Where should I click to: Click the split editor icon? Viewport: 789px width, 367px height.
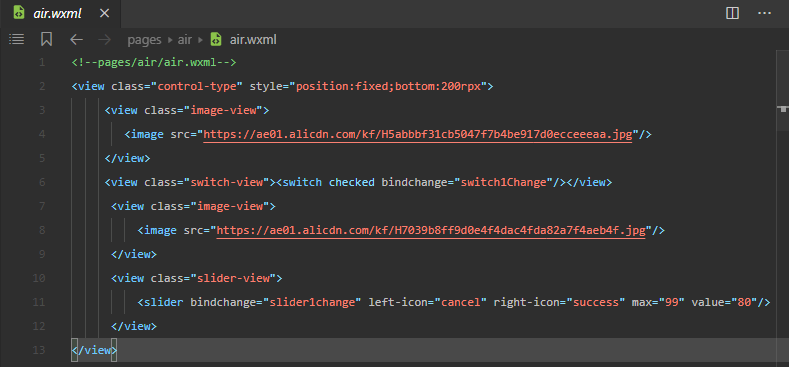coord(732,14)
